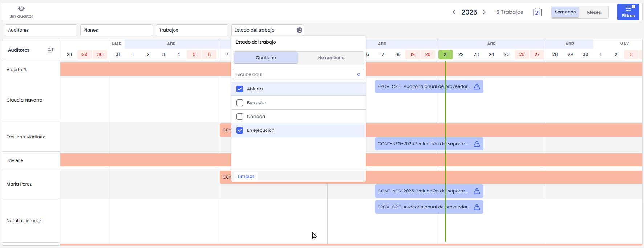
Task: Open the Filtros panel
Action: tap(628, 12)
